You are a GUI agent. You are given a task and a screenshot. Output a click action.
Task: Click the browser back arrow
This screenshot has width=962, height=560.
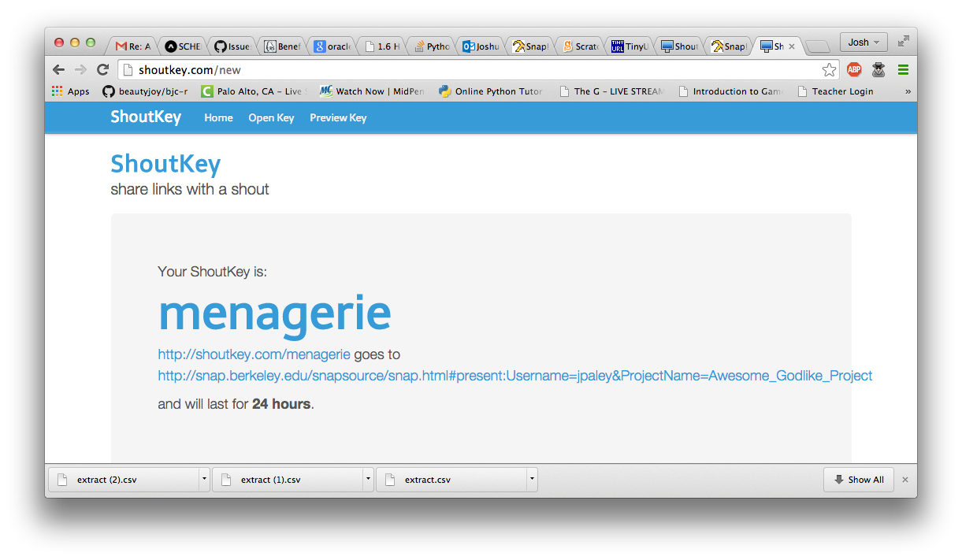(x=59, y=69)
